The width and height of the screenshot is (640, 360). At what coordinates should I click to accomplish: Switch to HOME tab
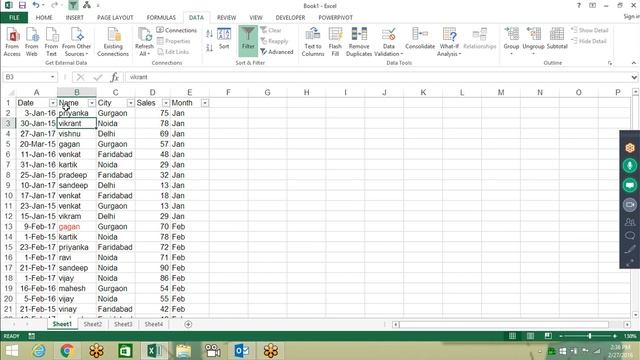44,18
